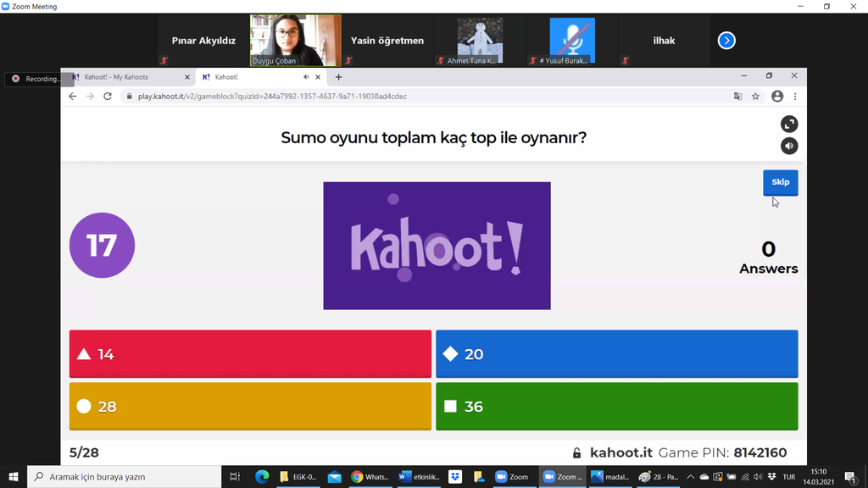Open the translate page icon
This screenshot has width=868, height=488.
(x=738, y=97)
